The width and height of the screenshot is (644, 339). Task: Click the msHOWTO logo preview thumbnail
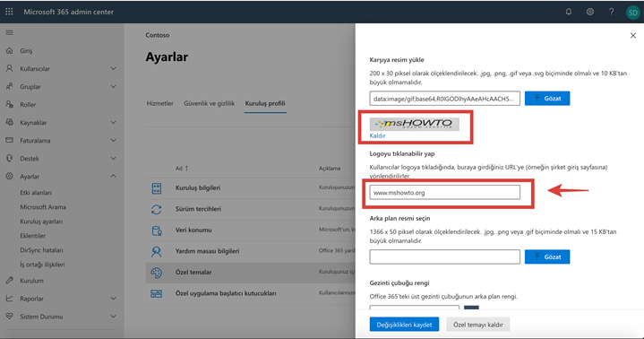coord(415,124)
